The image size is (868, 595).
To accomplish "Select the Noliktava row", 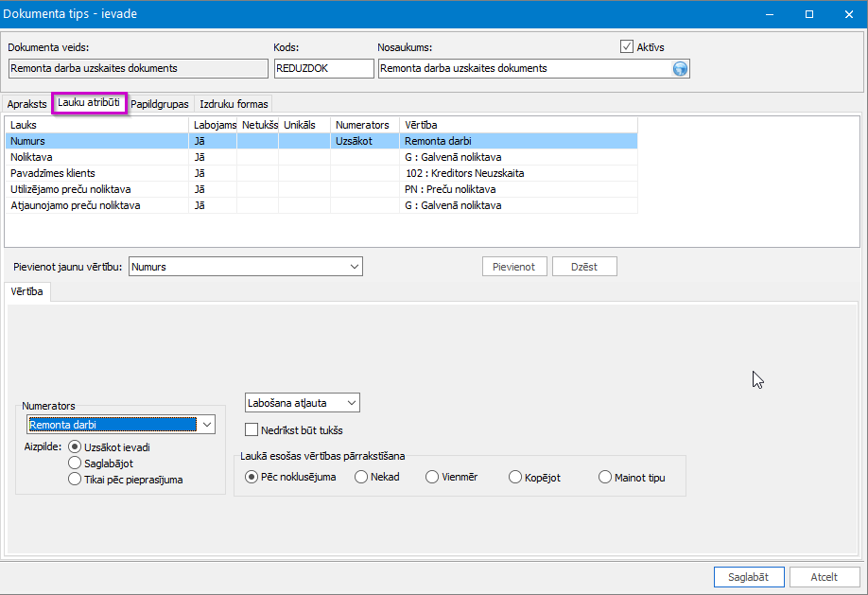I will point(321,157).
